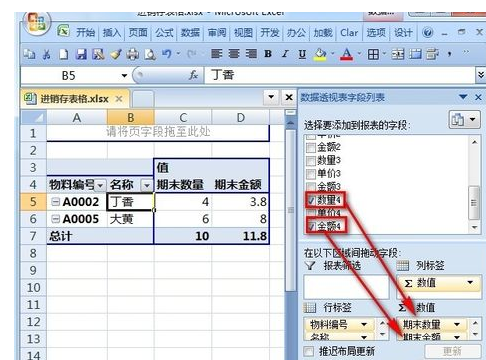Viewport: 486px width, 360px height.
Task: Click the Redo arrow icon
Action: (x=191, y=53)
